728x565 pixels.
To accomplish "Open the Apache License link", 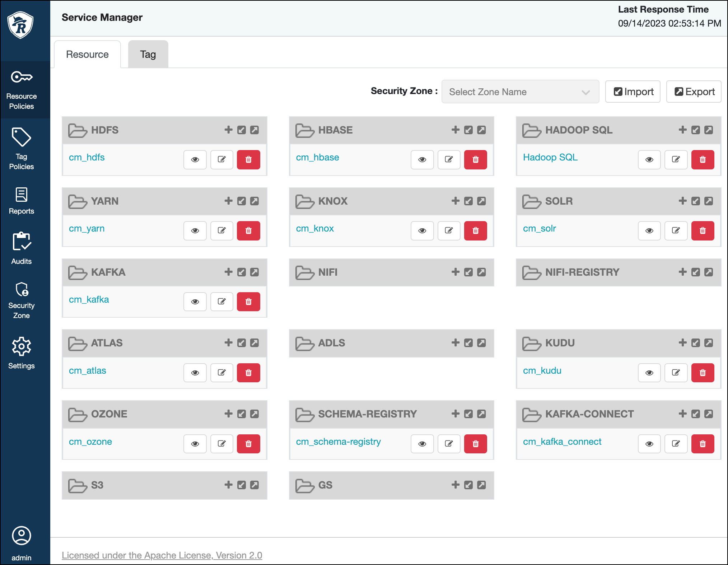I will point(162,555).
